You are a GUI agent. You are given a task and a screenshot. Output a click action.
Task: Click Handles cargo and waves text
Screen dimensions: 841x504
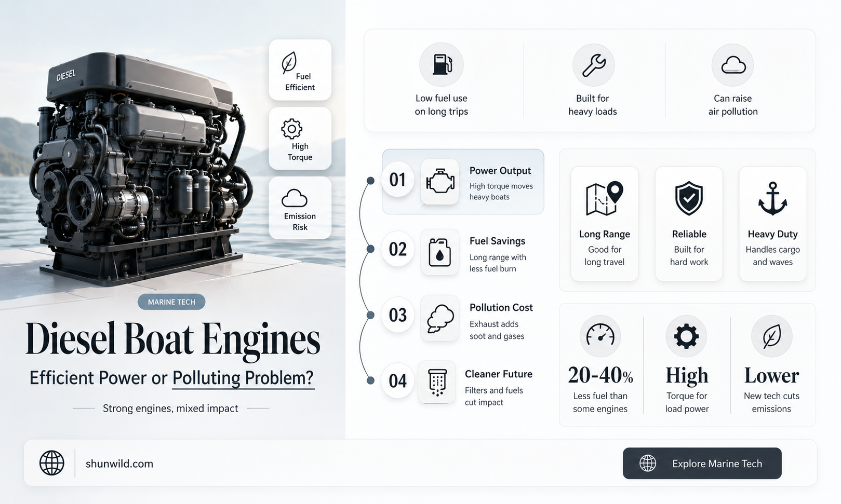click(x=773, y=256)
